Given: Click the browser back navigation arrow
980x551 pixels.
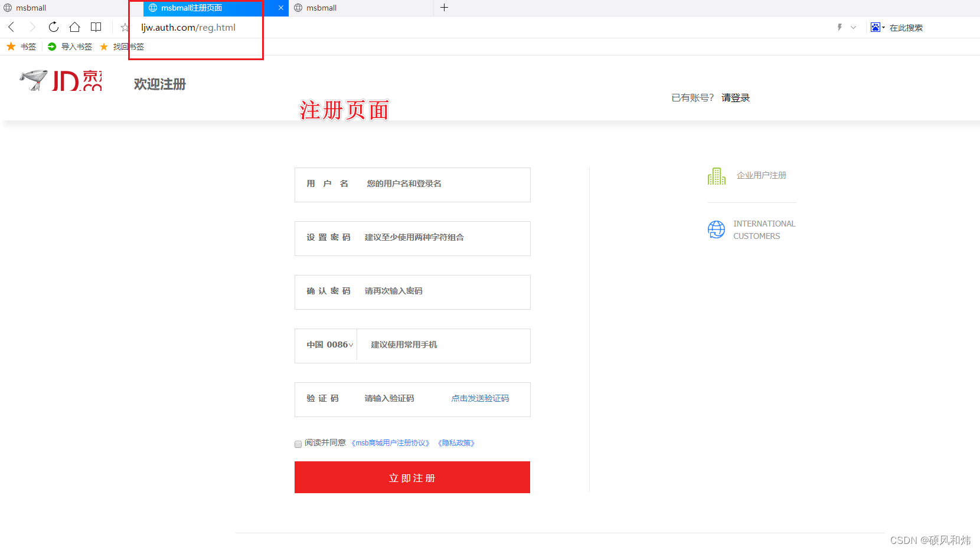Looking at the screenshot, I should [x=11, y=27].
